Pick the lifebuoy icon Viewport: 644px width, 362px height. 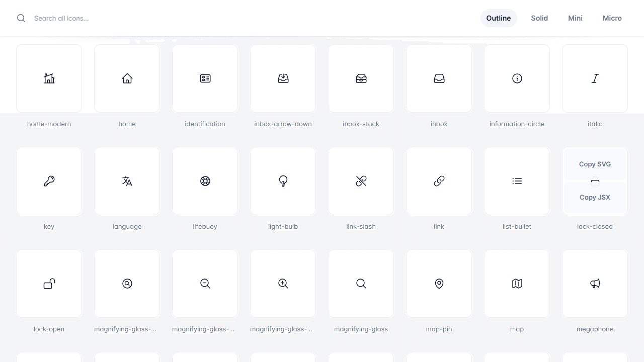pyautogui.click(x=205, y=181)
